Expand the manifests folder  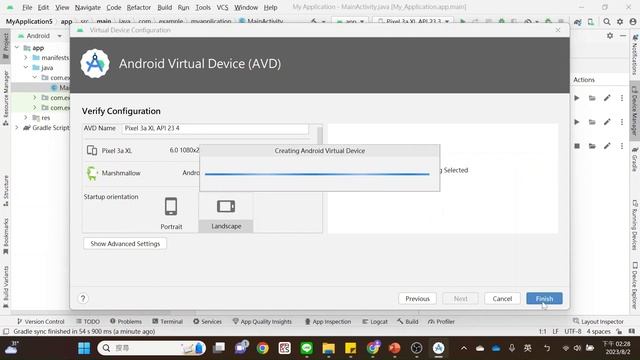coord(26,58)
